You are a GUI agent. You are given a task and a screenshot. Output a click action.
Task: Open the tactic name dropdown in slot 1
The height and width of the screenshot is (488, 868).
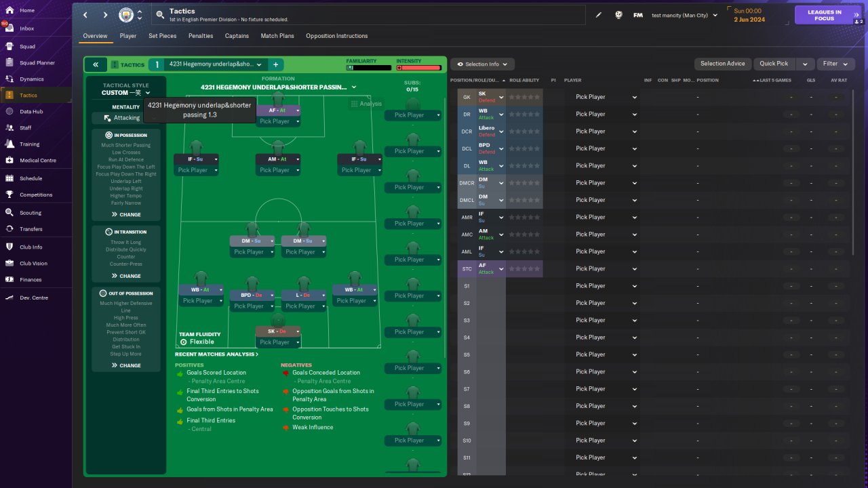click(x=216, y=64)
